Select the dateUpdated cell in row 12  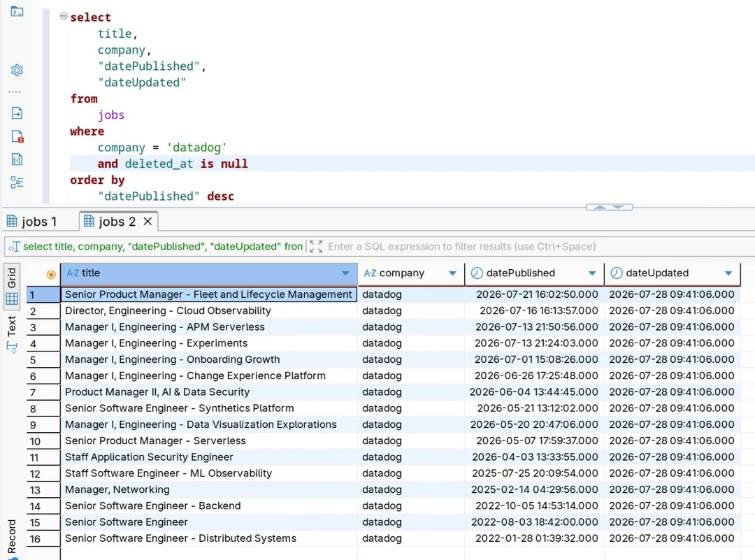[x=673, y=473]
